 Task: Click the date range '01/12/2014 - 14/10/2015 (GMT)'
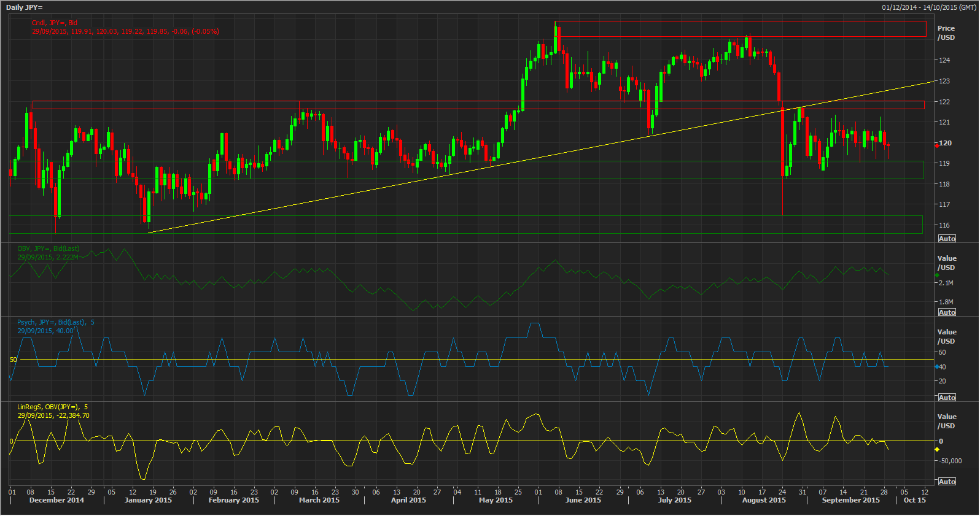click(x=928, y=7)
